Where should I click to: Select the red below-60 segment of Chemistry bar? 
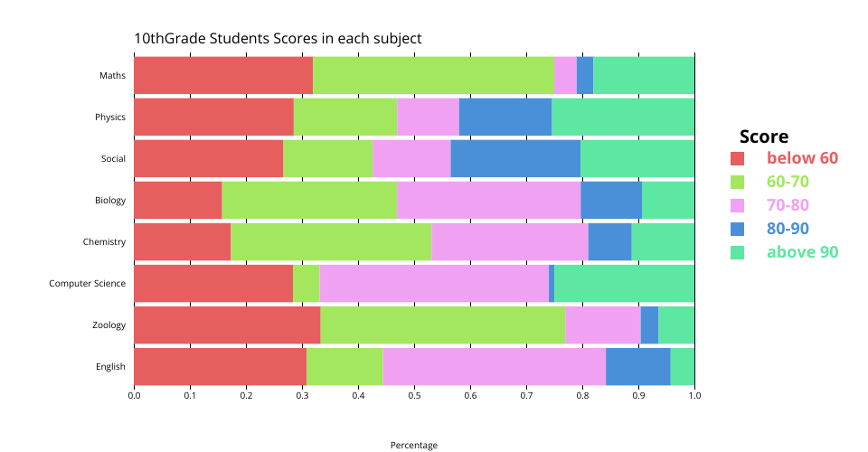tap(182, 241)
